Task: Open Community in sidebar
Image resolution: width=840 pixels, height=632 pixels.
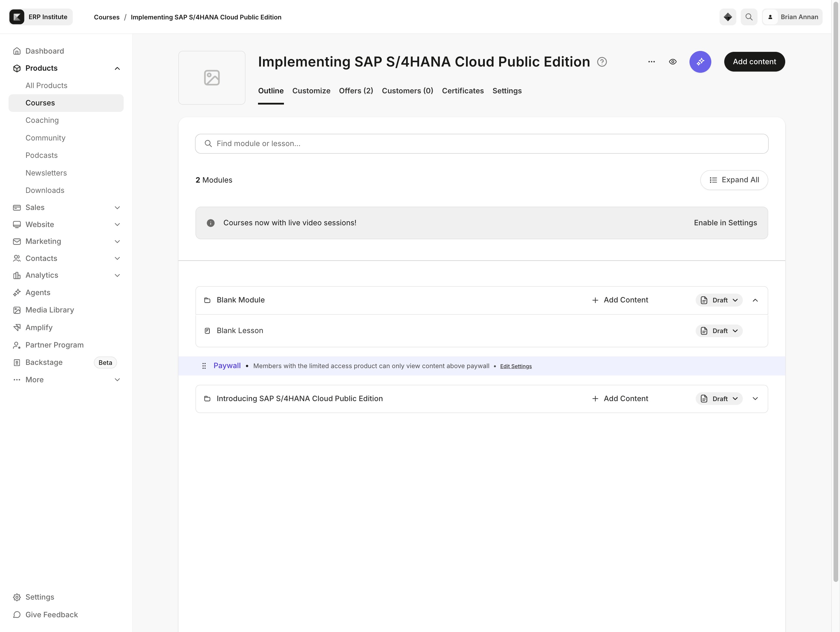Action: tap(46, 138)
